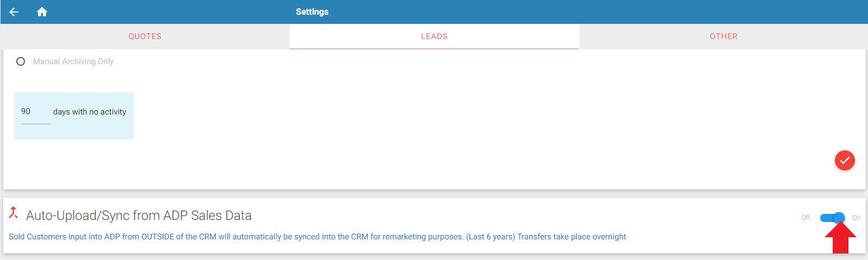Click the Manual Archiving Only label text

coord(73,61)
